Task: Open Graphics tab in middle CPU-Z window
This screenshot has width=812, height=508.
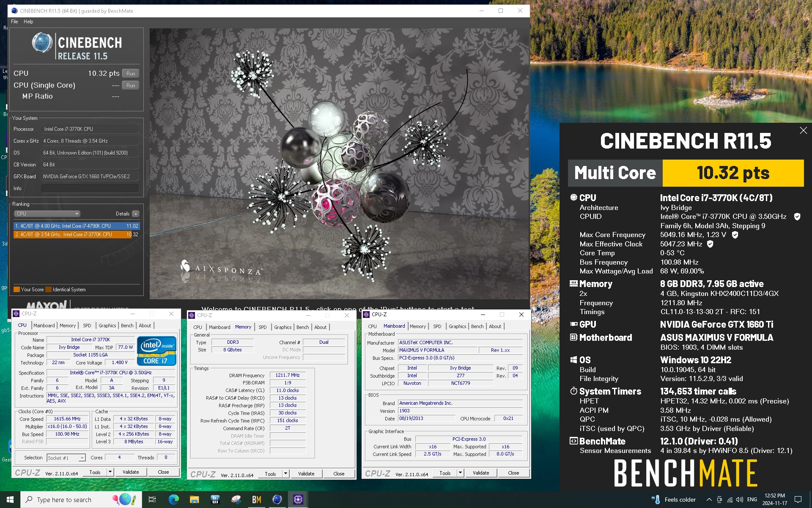Action: [283, 327]
